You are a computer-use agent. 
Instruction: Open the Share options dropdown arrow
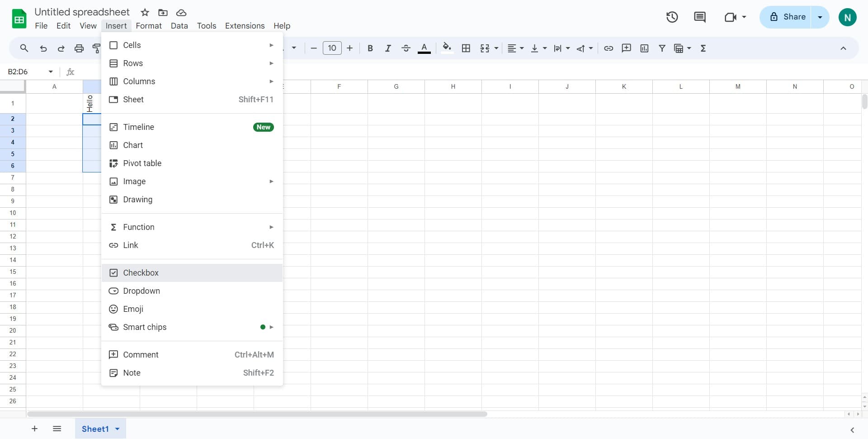pos(820,17)
